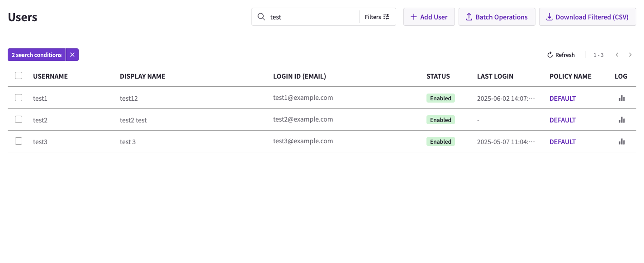Click the Add User button
644x263 pixels.
pos(429,17)
